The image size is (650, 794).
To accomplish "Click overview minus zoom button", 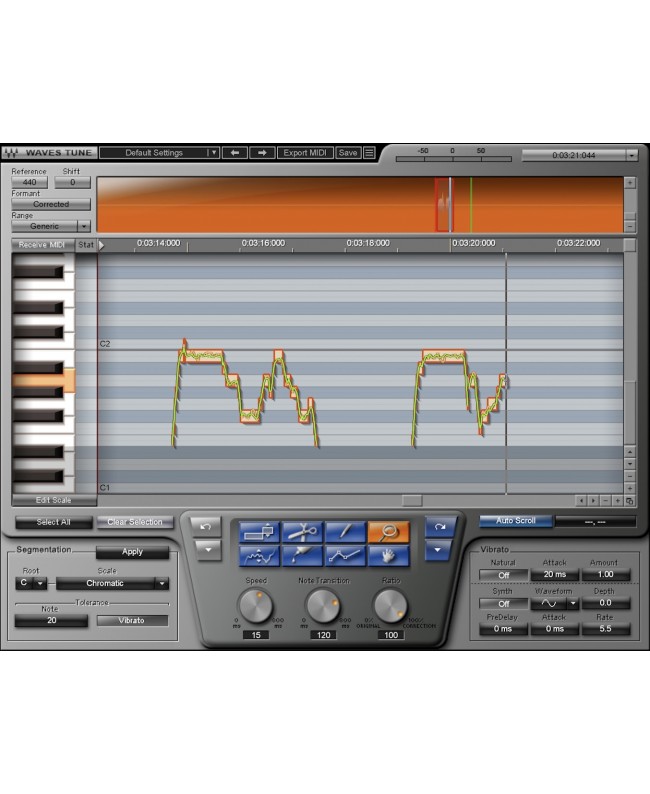I will point(630,226).
